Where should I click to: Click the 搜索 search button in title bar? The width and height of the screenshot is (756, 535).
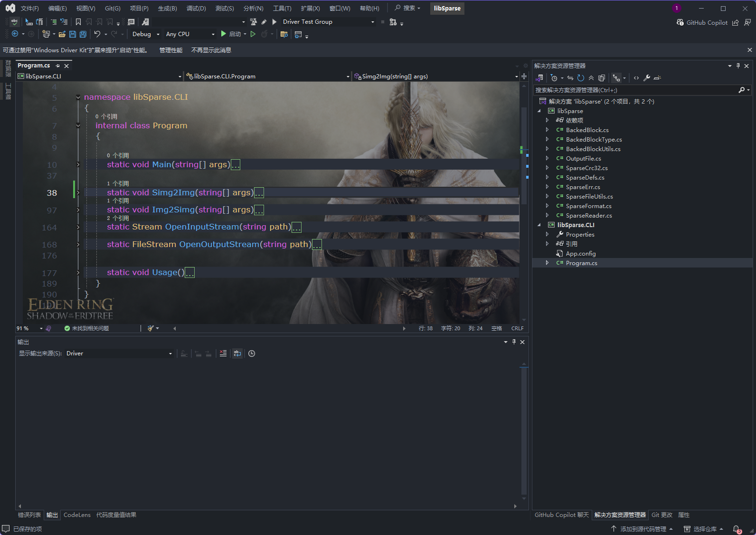tap(407, 8)
